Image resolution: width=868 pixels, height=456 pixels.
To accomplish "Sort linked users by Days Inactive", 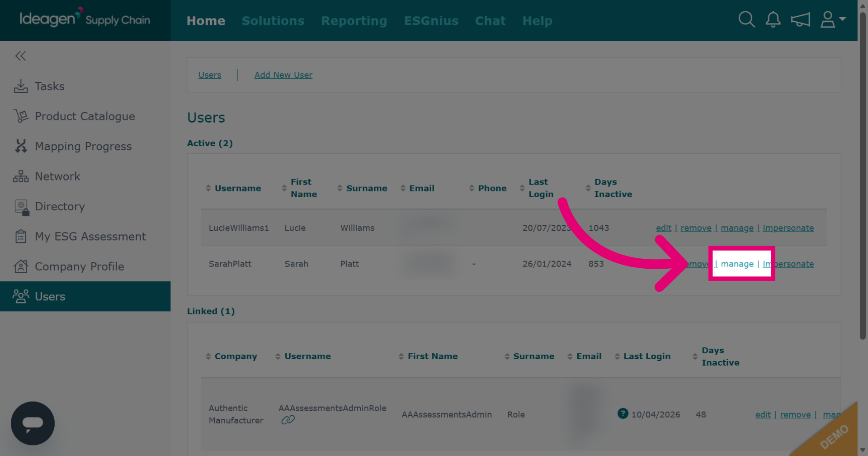I will [716, 356].
